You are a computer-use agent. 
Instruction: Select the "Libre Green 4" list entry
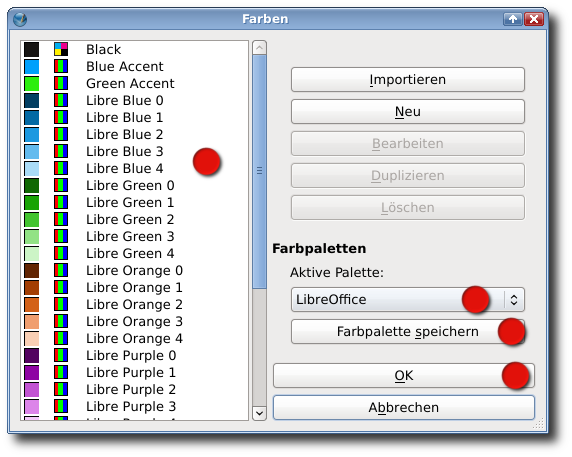tap(135, 253)
